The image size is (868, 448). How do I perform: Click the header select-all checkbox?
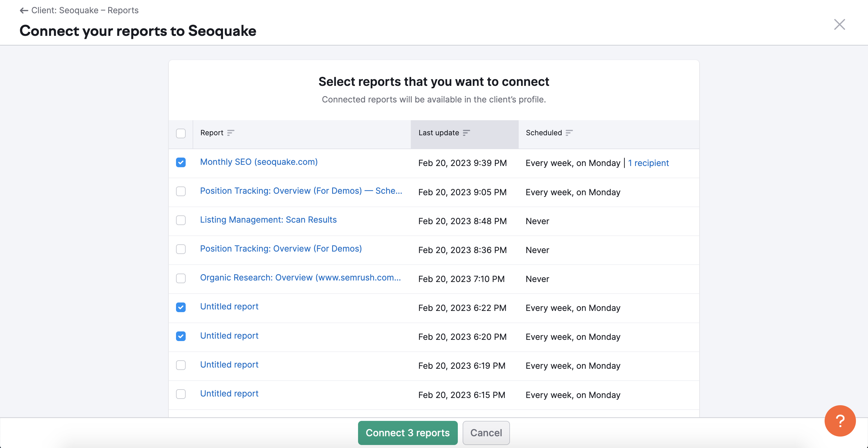coord(181,133)
